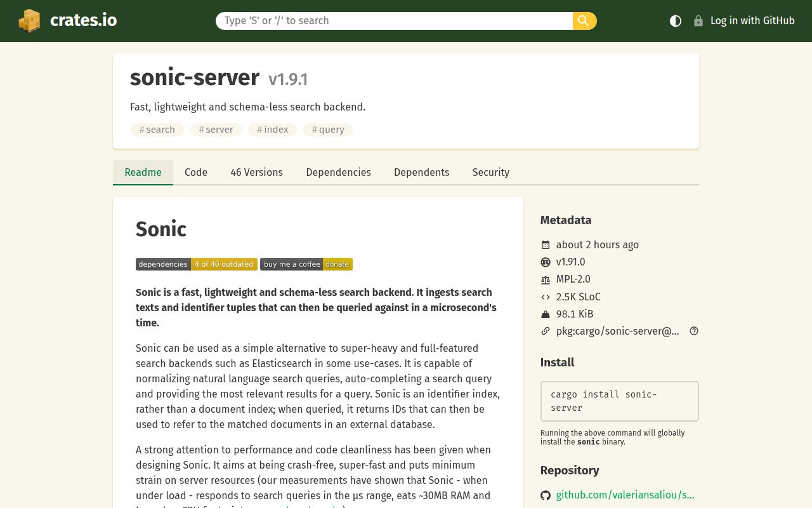Copy the cargo install sonic-server command box
This screenshot has height=508, width=812.
point(619,401)
